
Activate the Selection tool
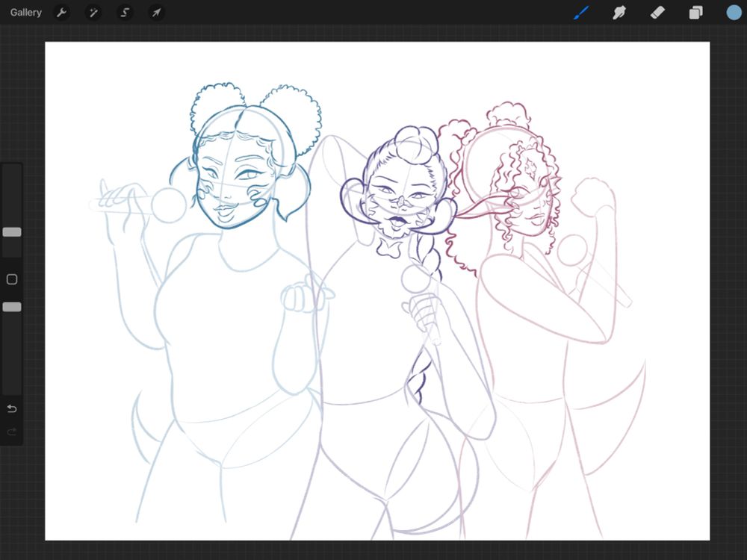(x=124, y=12)
